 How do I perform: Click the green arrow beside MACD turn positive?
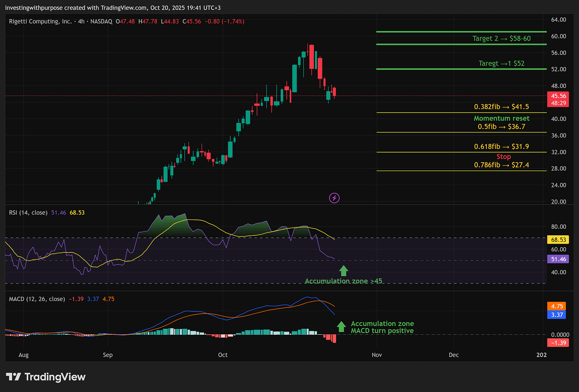coord(341,327)
